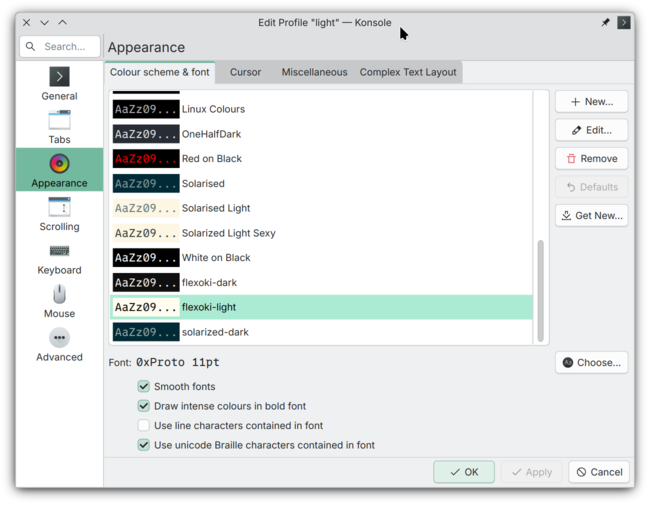Select flexoki-dark scheme name
The width and height of the screenshot is (650, 506).
tap(209, 282)
